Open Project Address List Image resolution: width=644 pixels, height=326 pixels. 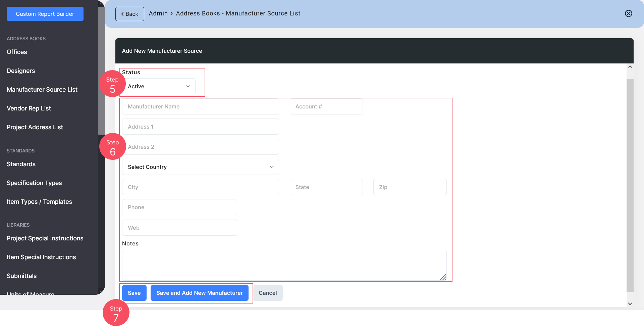(x=35, y=127)
